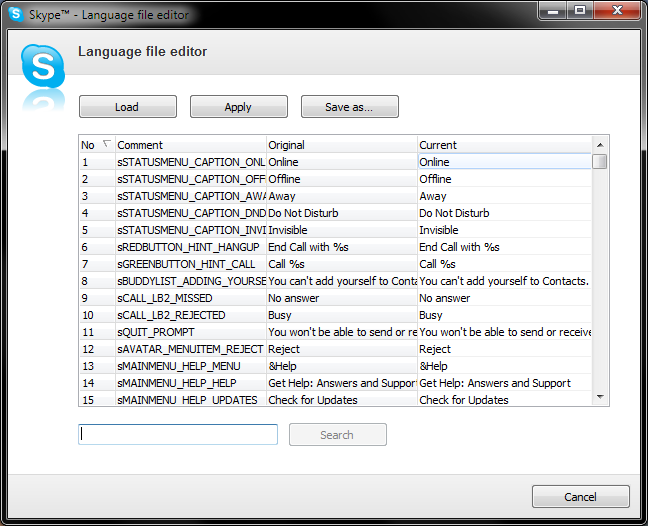
Task: Select sSTATUSMENU_CAPTION_DND comment cell
Action: (x=191, y=213)
